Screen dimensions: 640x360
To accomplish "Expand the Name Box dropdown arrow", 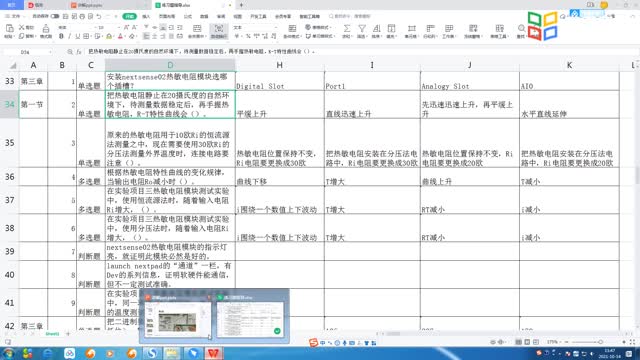I will (50, 52).
